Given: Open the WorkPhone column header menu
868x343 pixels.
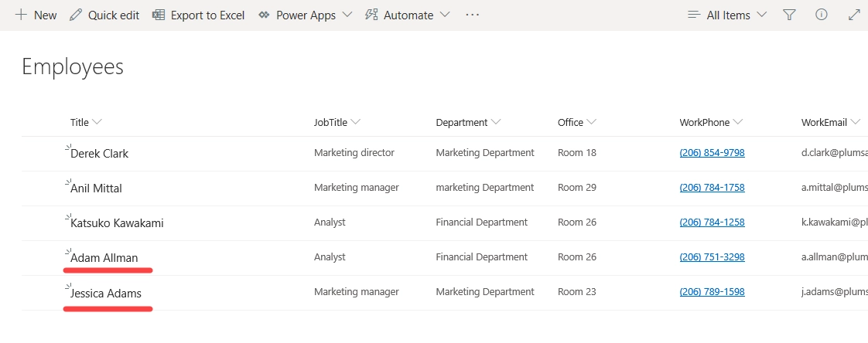Looking at the screenshot, I should pyautogui.click(x=711, y=122).
